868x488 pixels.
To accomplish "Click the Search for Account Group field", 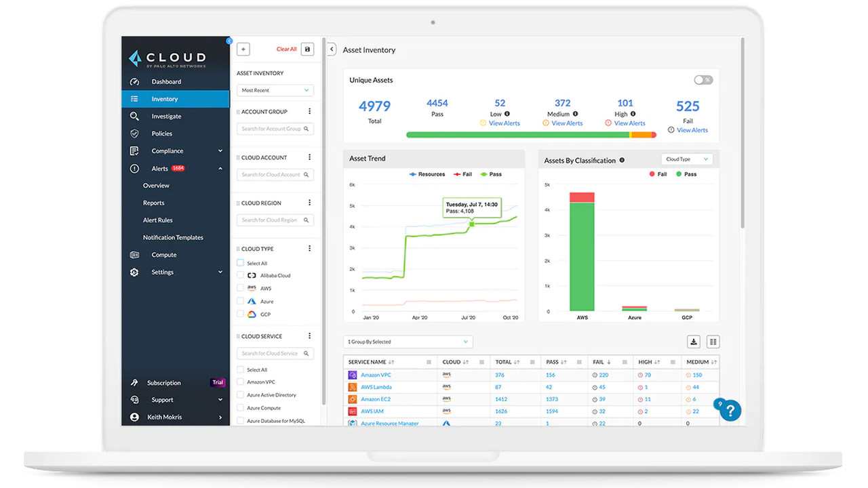I will point(275,129).
